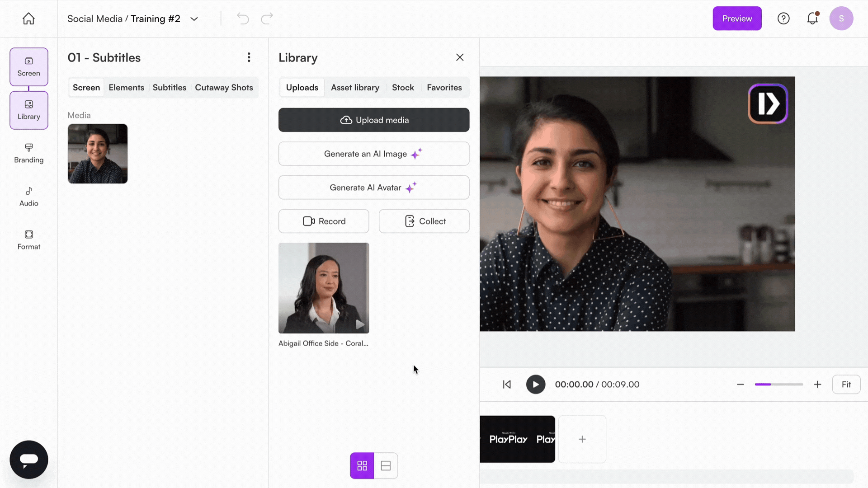Go to home via house icon
This screenshot has height=488, width=868.
click(x=28, y=19)
